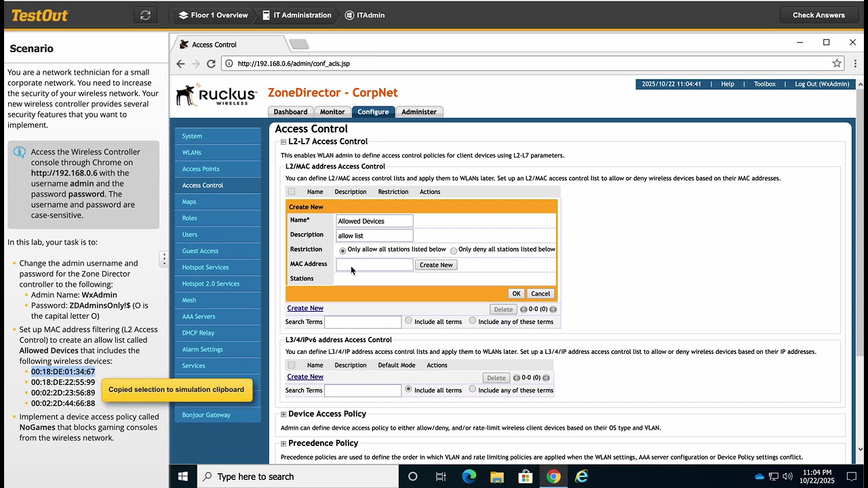This screenshot has width=868, height=488.
Task: Click Description field containing allow list
Action: (x=374, y=236)
